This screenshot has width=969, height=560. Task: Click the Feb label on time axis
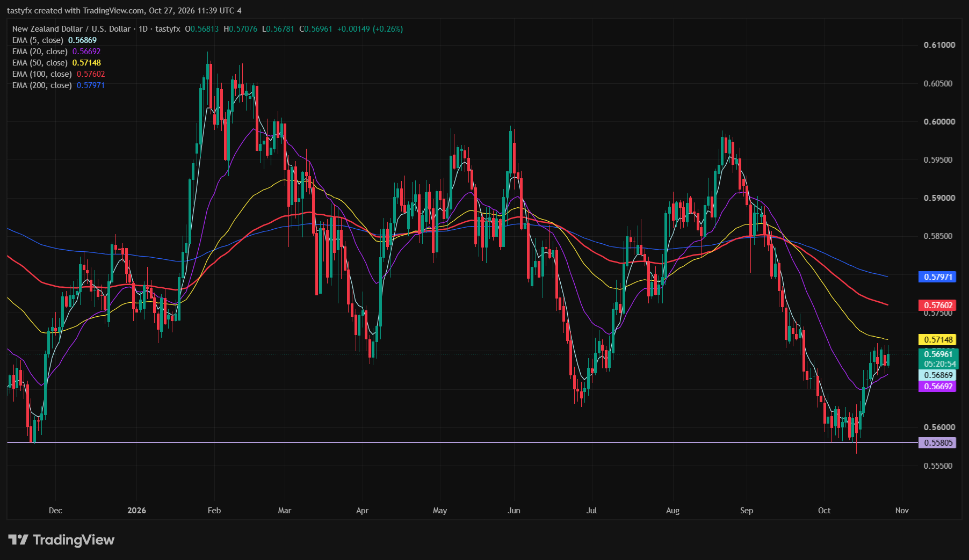[x=214, y=511]
